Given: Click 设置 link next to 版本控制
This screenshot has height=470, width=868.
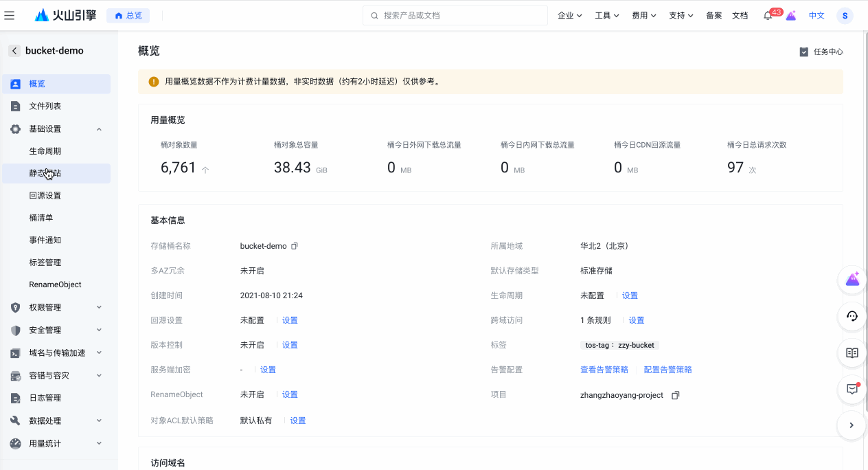Looking at the screenshot, I should coord(290,345).
